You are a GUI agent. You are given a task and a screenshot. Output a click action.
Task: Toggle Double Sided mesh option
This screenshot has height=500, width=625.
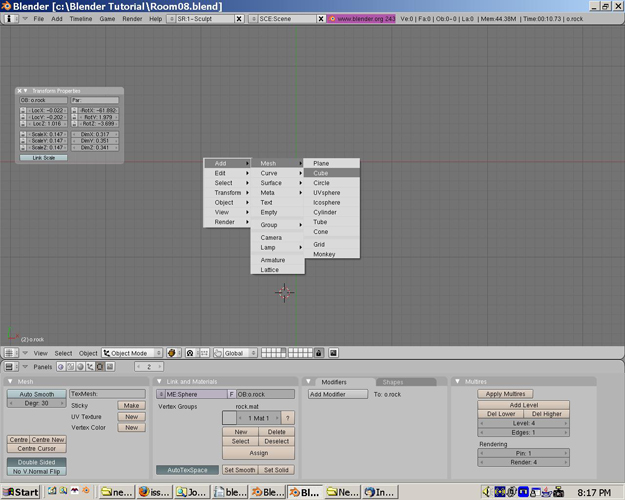click(37, 462)
